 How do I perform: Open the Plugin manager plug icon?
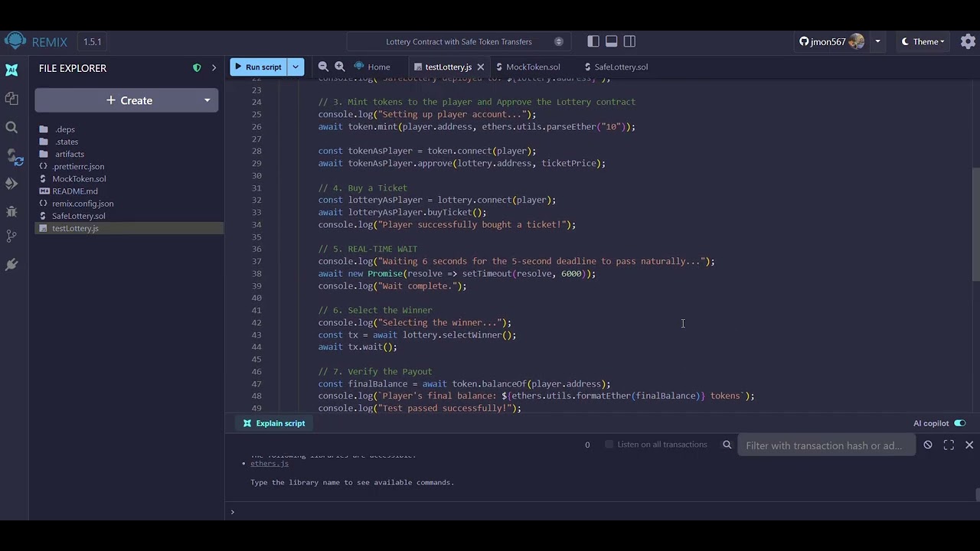point(11,264)
